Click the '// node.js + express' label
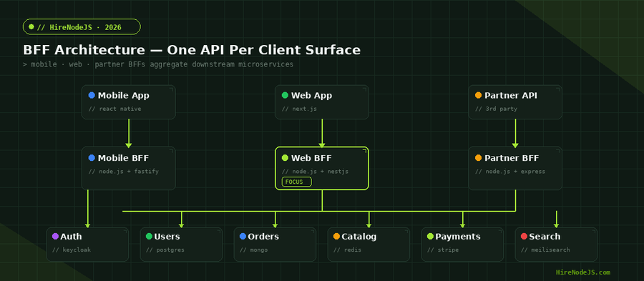The image size is (644, 281). [x=510, y=172]
